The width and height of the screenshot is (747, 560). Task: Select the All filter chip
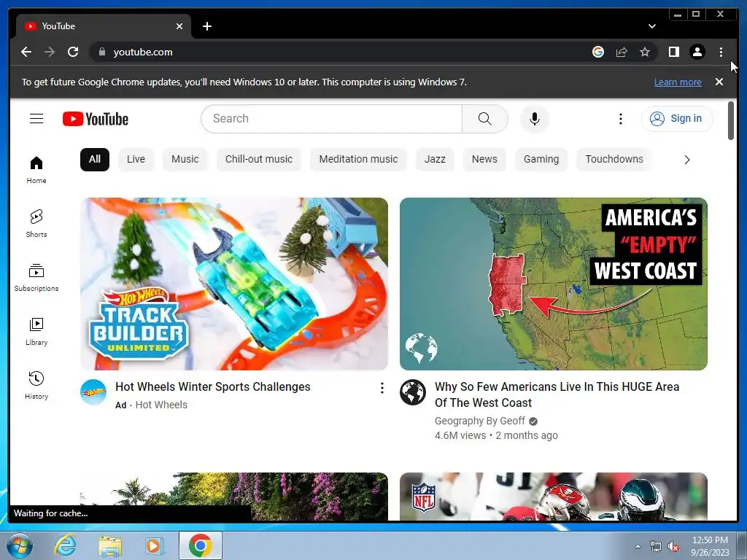click(x=95, y=159)
